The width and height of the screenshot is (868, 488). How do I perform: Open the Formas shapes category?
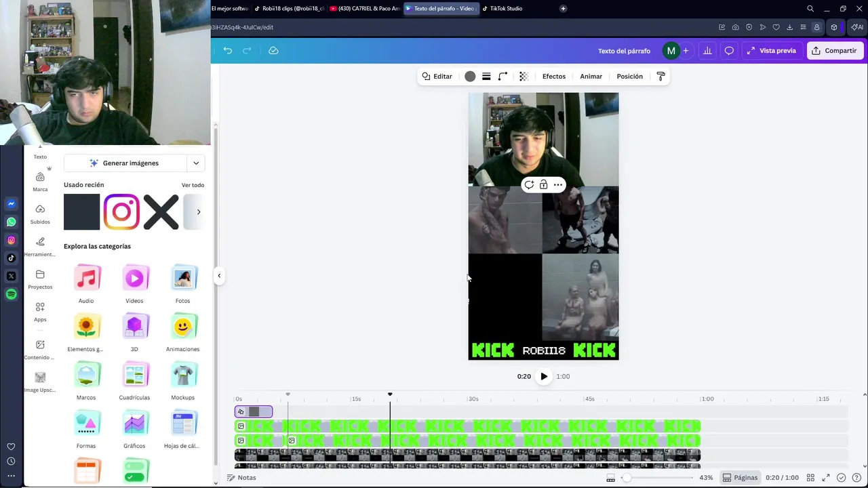[86, 429]
